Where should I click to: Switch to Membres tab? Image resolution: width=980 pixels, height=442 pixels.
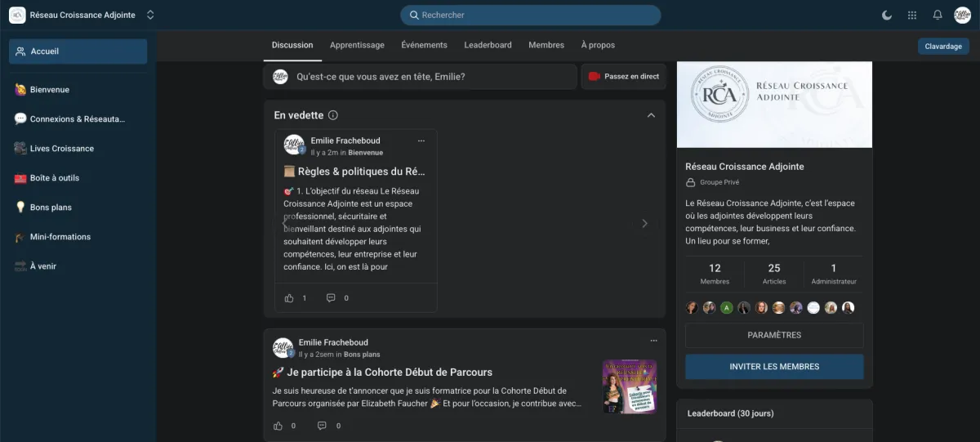pos(546,45)
